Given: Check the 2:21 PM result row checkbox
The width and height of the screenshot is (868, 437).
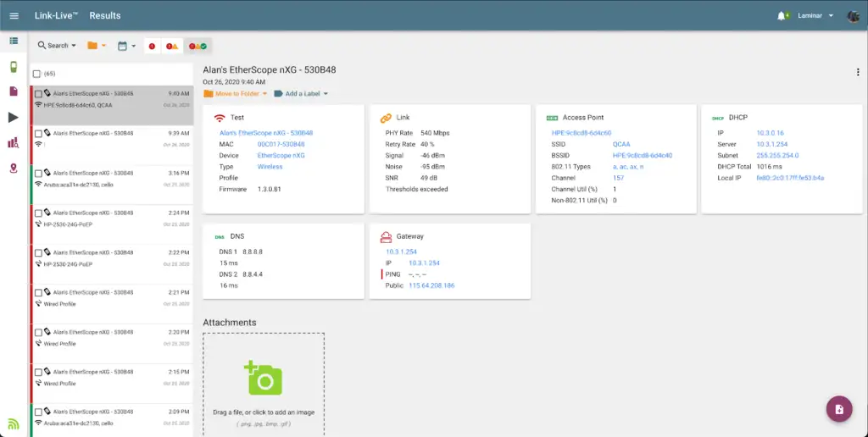Looking at the screenshot, I should pos(38,293).
